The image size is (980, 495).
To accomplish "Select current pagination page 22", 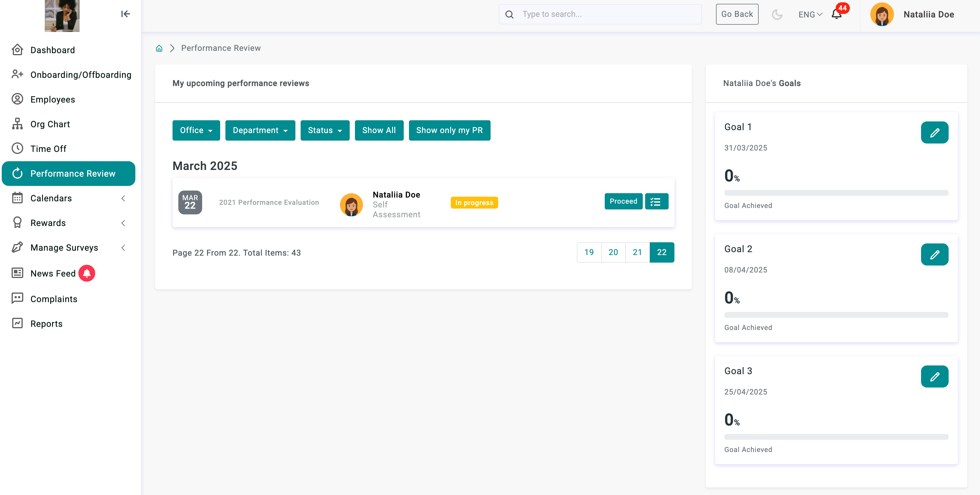I will coord(662,252).
